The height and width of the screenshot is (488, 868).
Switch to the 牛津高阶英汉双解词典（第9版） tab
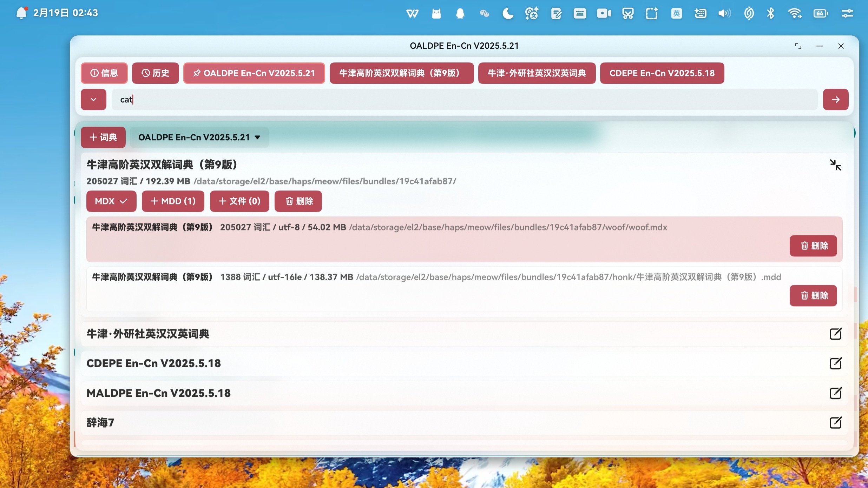(401, 73)
